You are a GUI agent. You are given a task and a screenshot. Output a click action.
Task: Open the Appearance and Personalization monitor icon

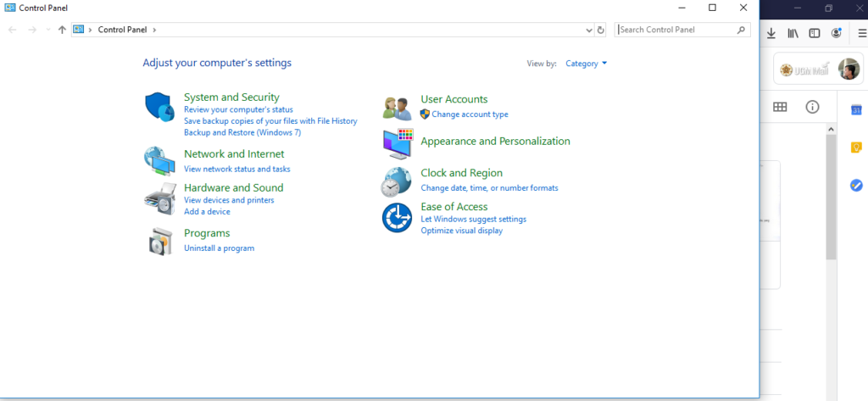click(x=398, y=144)
